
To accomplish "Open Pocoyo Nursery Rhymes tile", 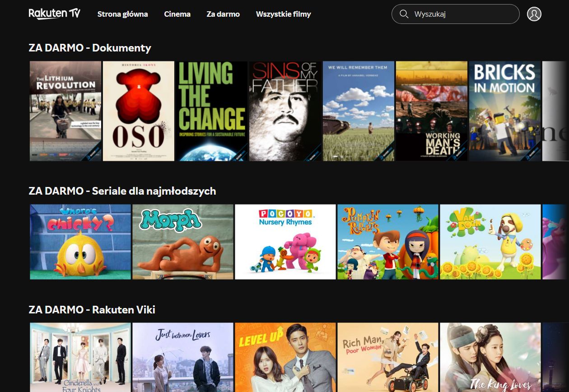I will 285,242.
